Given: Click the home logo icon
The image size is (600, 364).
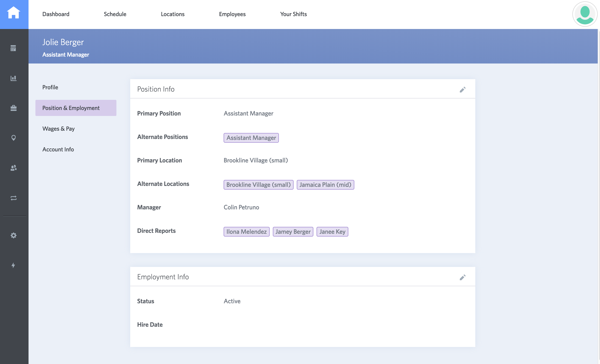Looking at the screenshot, I should tap(14, 13).
